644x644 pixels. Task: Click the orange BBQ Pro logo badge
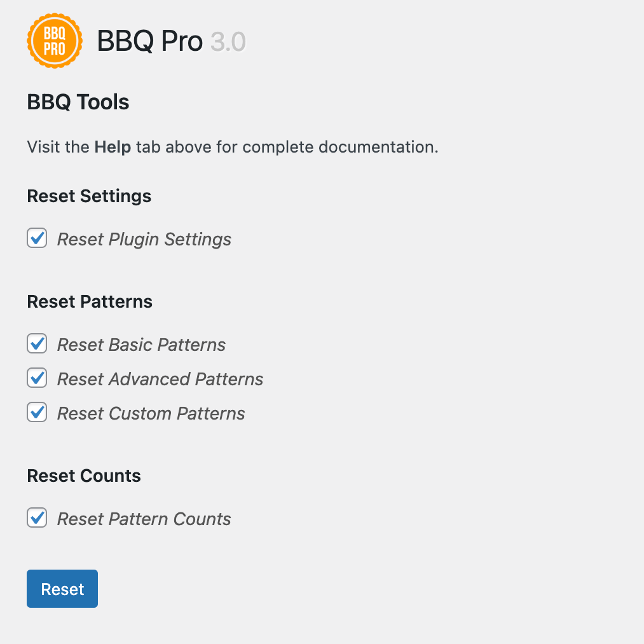pyautogui.click(x=55, y=41)
